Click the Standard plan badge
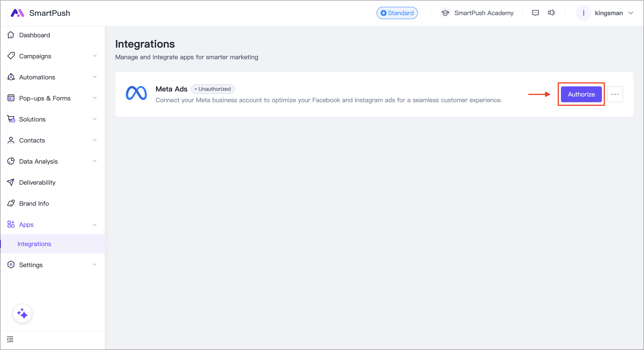 click(x=397, y=13)
